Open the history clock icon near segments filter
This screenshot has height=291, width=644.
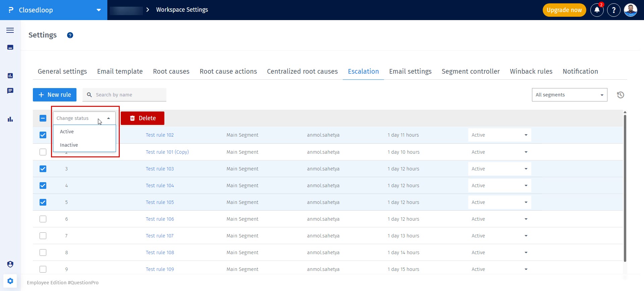click(x=620, y=95)
